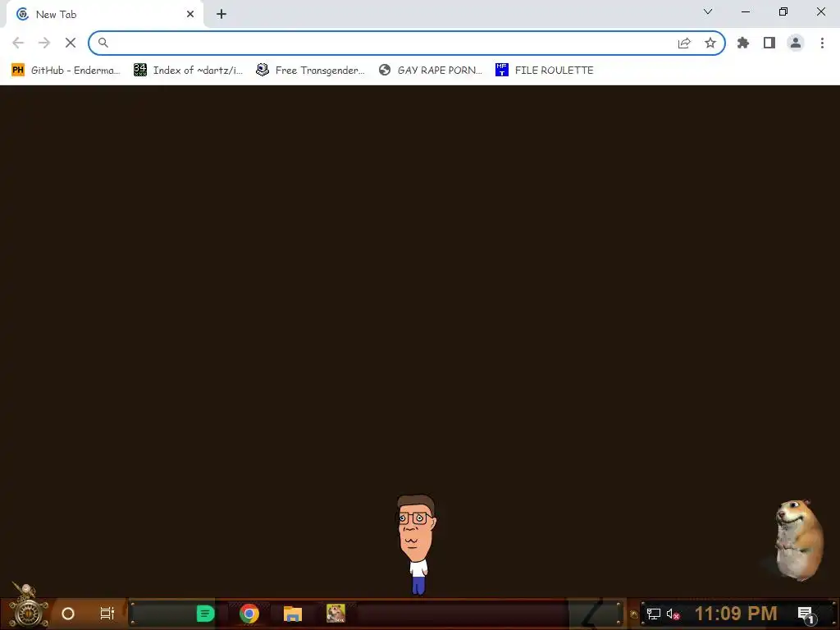Select the New Tab tab

[104, 15]
